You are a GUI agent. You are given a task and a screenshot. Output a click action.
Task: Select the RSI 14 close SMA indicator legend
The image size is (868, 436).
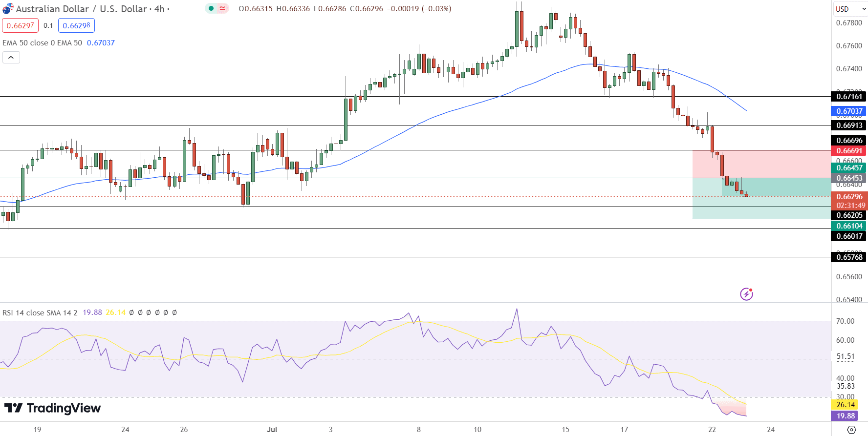pyautogui.click(x=40, y=312)
